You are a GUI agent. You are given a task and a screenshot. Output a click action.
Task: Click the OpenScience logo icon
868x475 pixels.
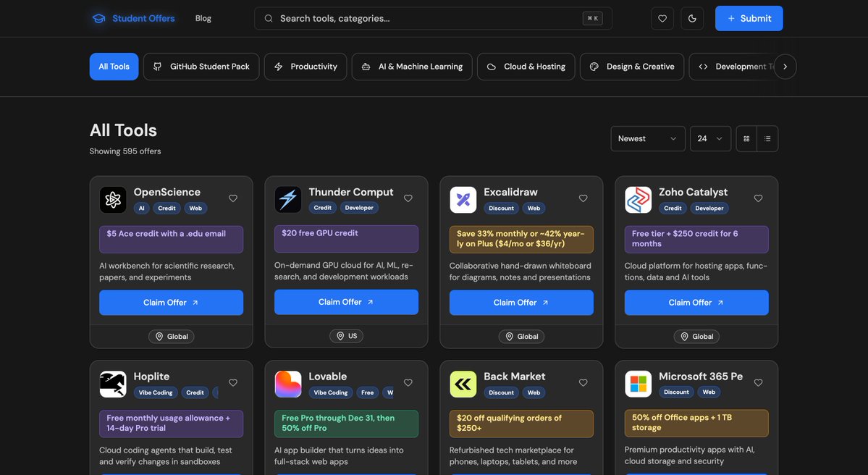pos(113,199)
